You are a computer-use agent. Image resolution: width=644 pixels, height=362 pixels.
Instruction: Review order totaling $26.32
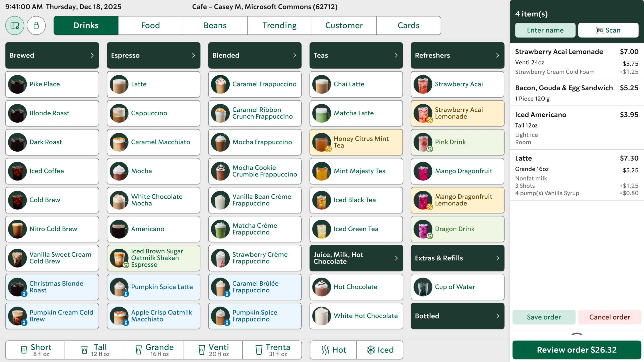pos(577,350)
